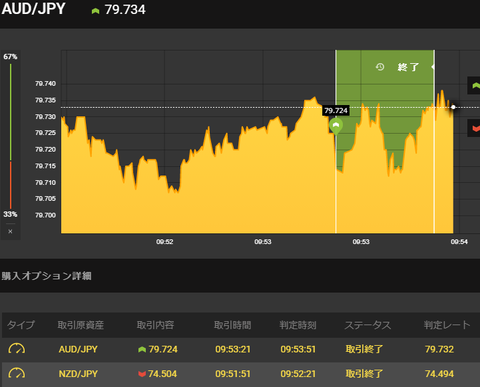The width and height of the screenshot is (480, 387).
Task: Click trade time 09:53:21
Action: coord(233,349)
